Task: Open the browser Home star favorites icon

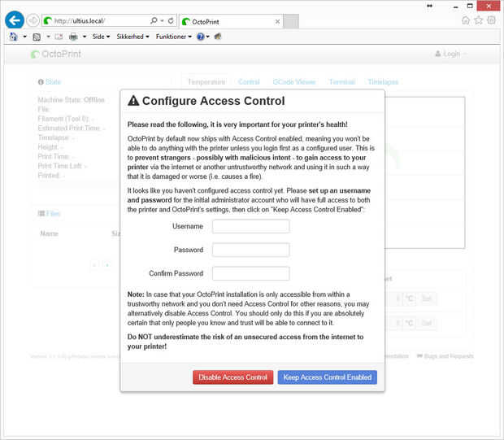Action: pyautogui.click(x=478, y=20)
